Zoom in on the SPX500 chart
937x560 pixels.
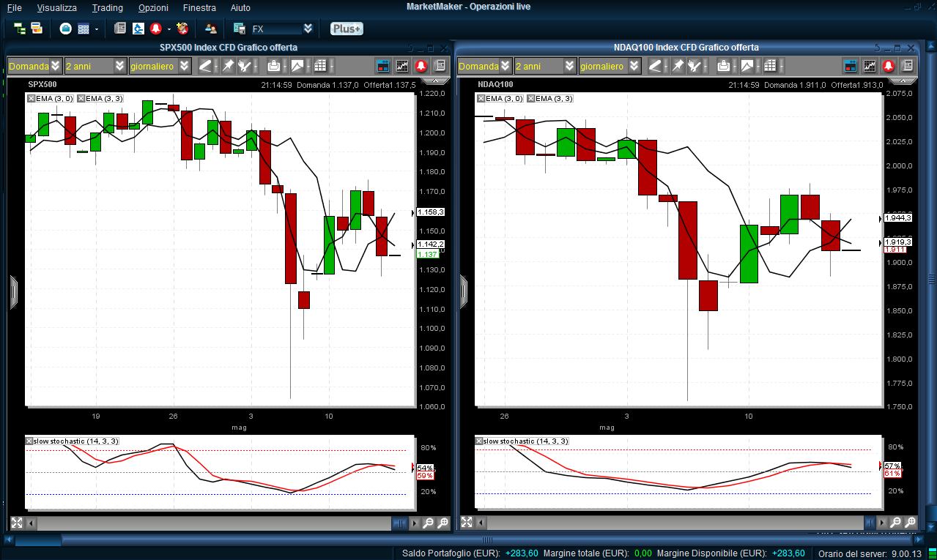442,523
